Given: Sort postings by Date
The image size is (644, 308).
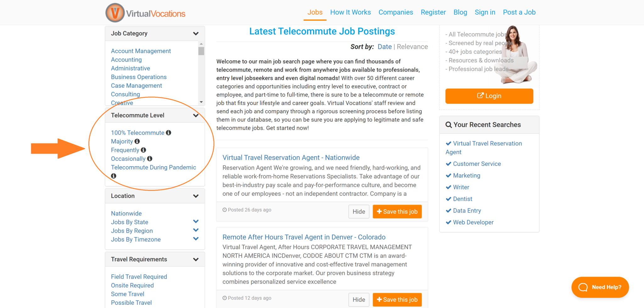Looking at the screenshot, I should click(x=385, y=47).
